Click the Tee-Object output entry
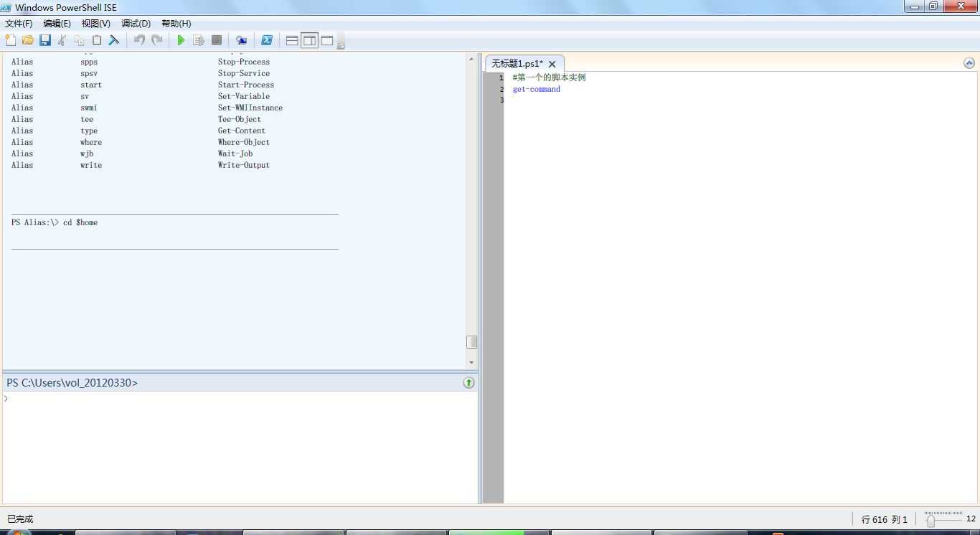This screenshot has height=535, width=980. [x=240, y=119]
